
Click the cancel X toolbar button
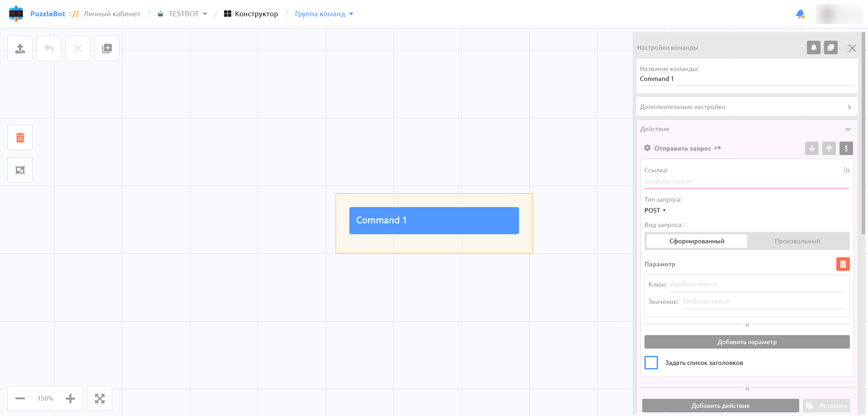point(78,48)
